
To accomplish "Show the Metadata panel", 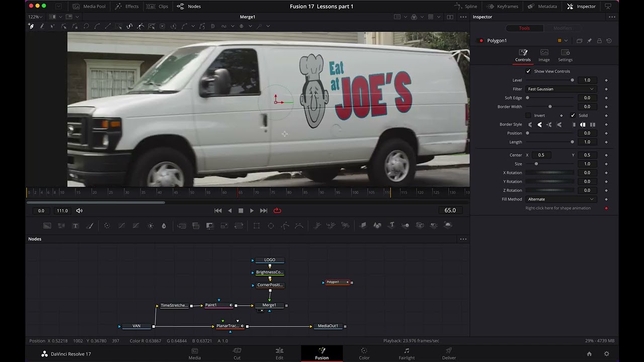I will (542, 7).
